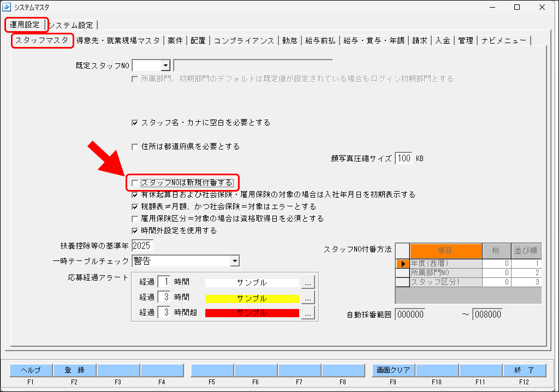
Task: Select the 勤怠 tab
Action: (x=289, y=40)
